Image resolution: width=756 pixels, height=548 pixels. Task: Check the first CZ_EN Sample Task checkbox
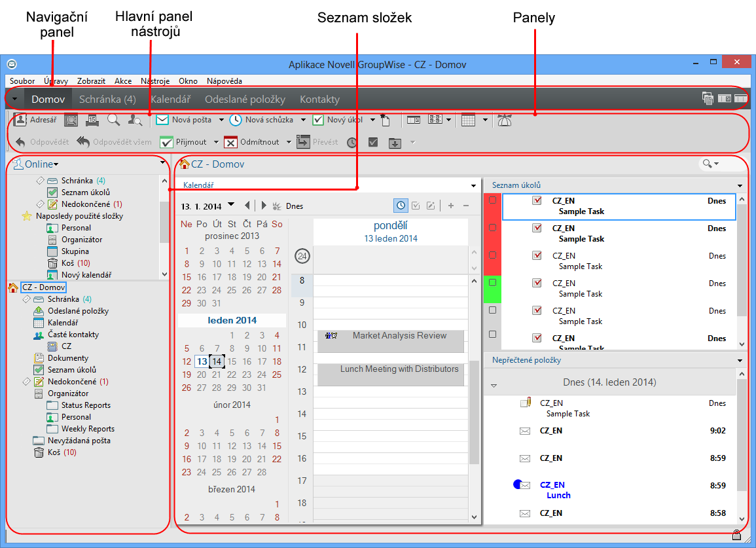point(537,200)
